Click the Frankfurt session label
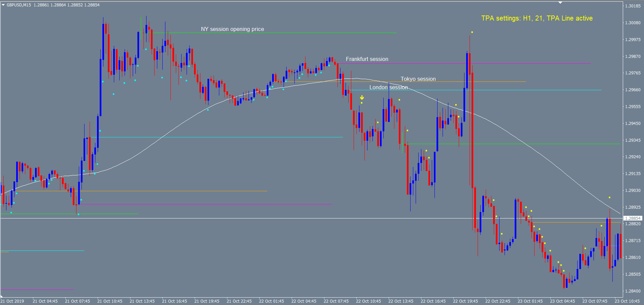 point(367,59)
